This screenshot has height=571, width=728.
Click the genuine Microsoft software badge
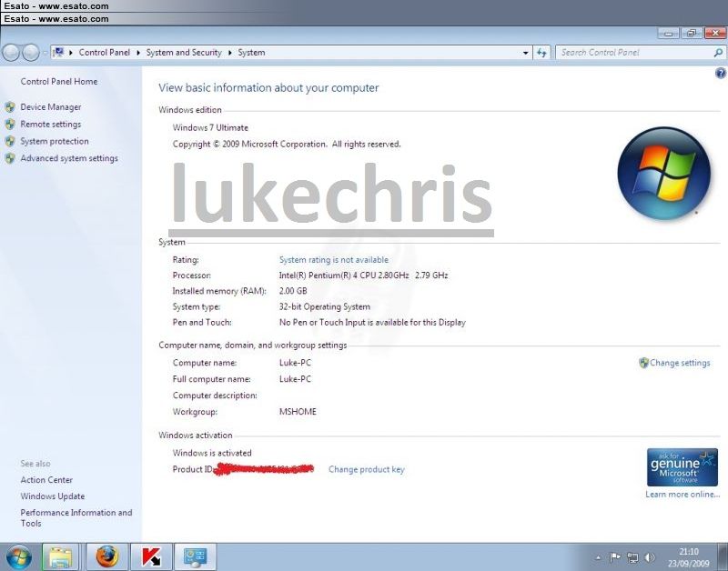pyautogui.click(x=682, y=467)
